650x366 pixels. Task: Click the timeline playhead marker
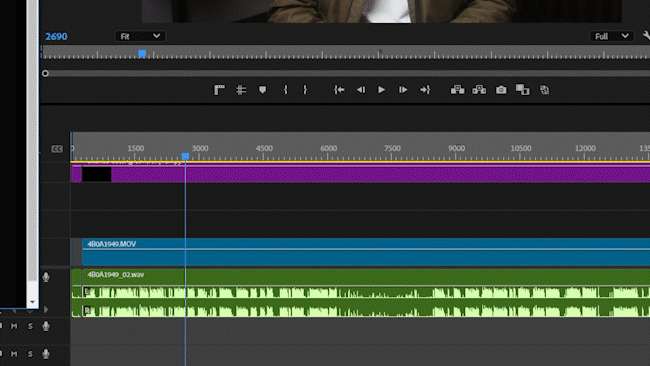point(185,156)
